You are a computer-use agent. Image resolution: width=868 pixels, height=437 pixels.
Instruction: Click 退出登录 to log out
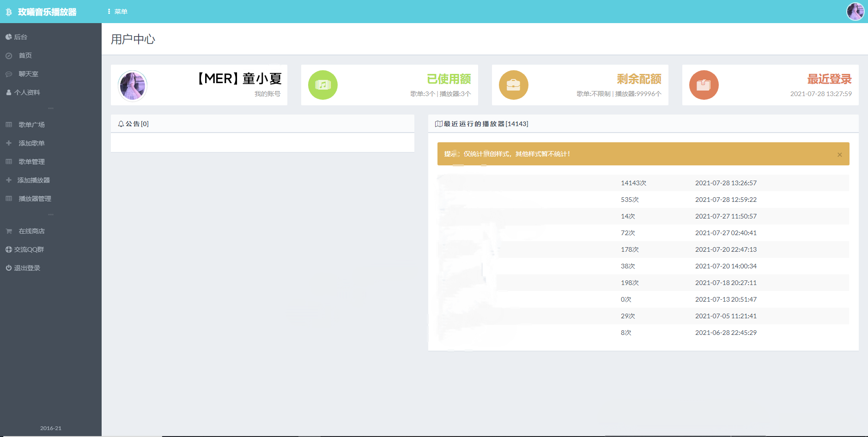(x=27, y=268)
